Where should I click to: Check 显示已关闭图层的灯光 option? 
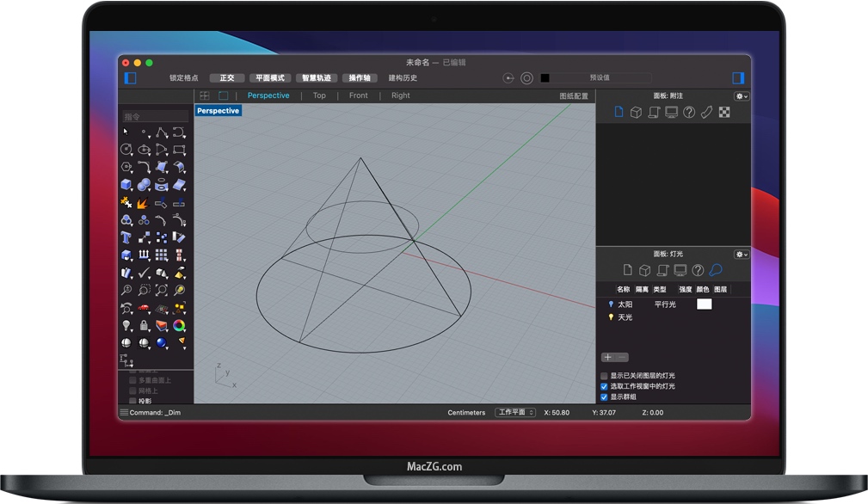(602, 376)
